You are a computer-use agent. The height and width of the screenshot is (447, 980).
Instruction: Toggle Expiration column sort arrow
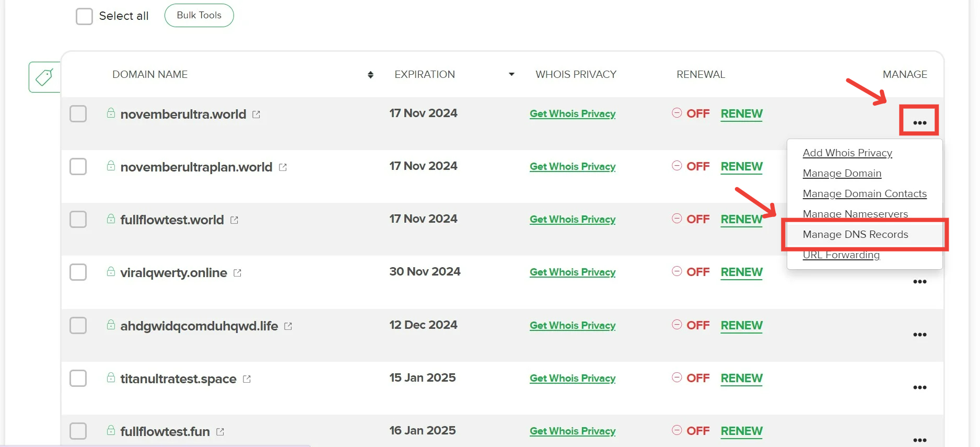pyautogui.click(x=511, y=74)
